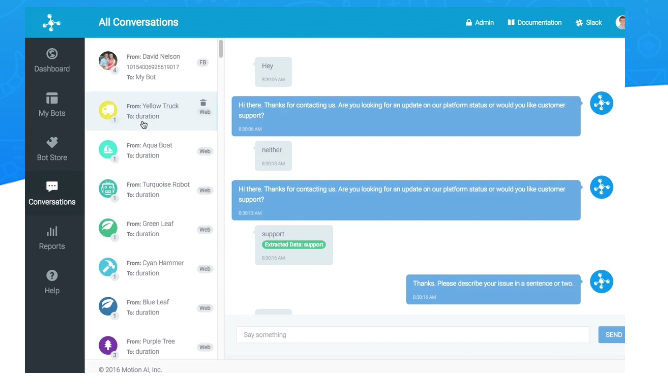
Task: Open David Nelson conversation
Action: tap(152, 66)
